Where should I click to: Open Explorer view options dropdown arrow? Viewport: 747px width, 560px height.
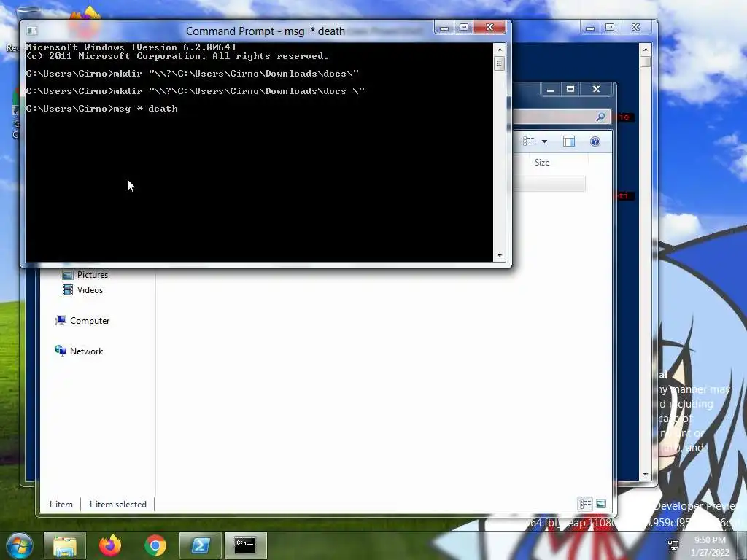click(x=544, y=141)
